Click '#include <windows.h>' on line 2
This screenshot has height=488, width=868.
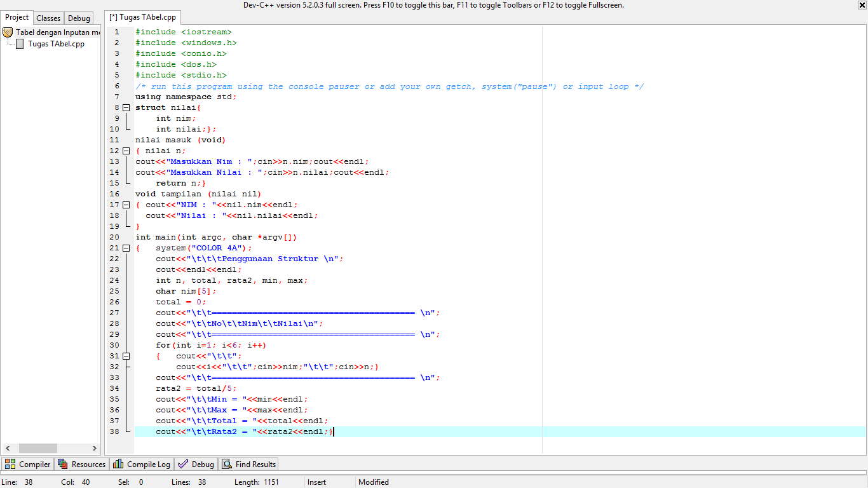(186, 43)
